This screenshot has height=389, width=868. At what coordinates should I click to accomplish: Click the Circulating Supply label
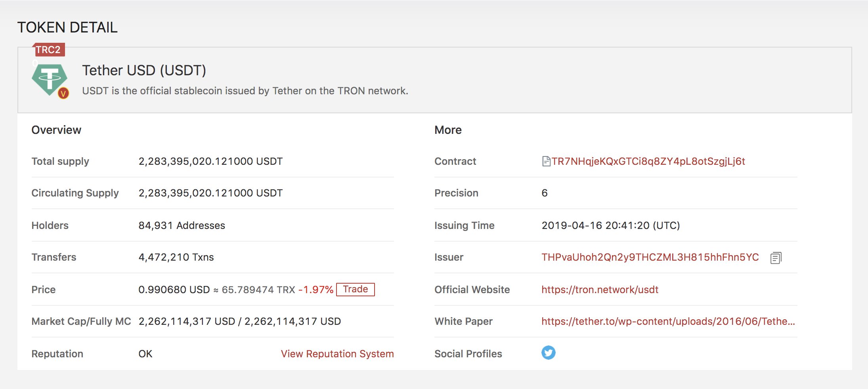tap(75, 193)
